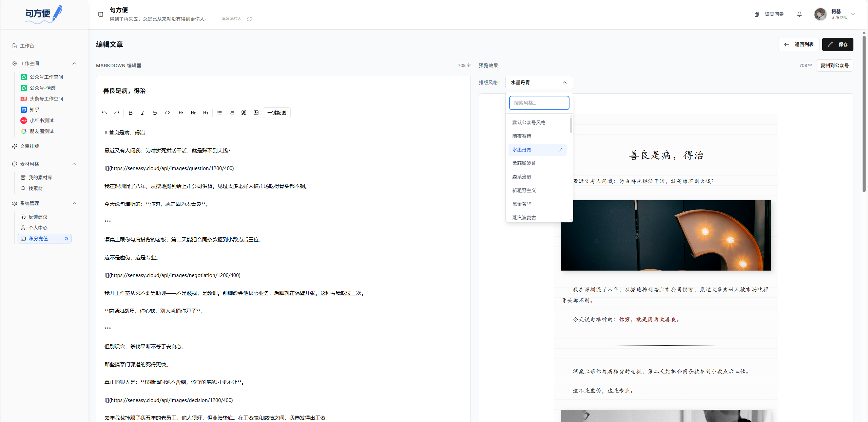Insert a blockquote using the quote icon
The height and width of the screenshot is (422, 868).
244,112
